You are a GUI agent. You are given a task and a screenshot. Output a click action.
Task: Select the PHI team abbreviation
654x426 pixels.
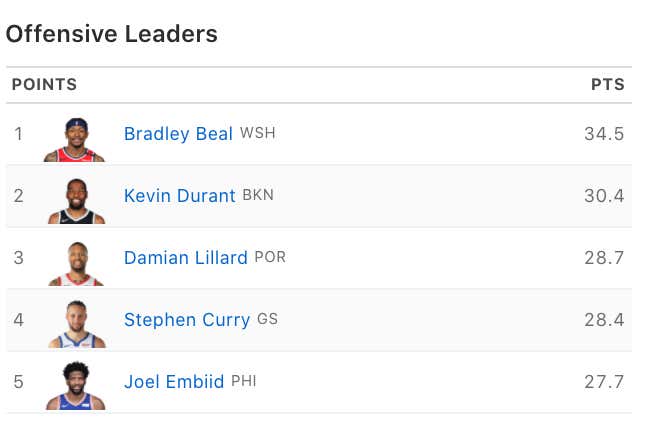point(244,381)
